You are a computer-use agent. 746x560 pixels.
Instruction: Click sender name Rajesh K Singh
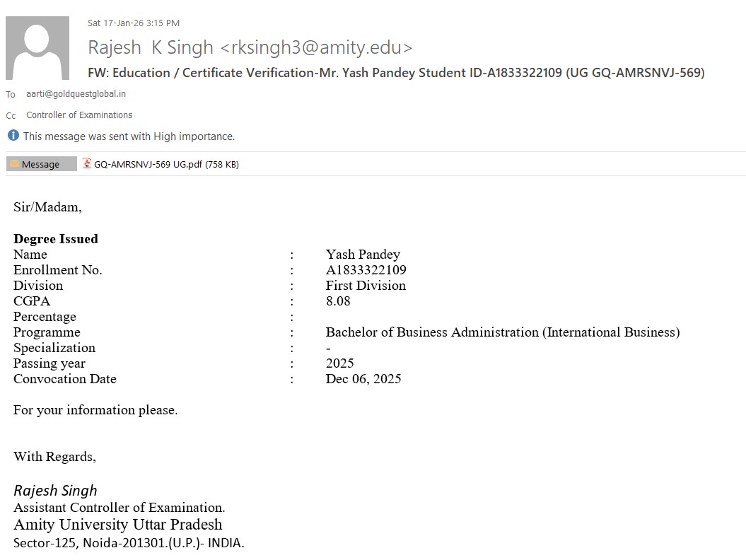coord(150,47)
